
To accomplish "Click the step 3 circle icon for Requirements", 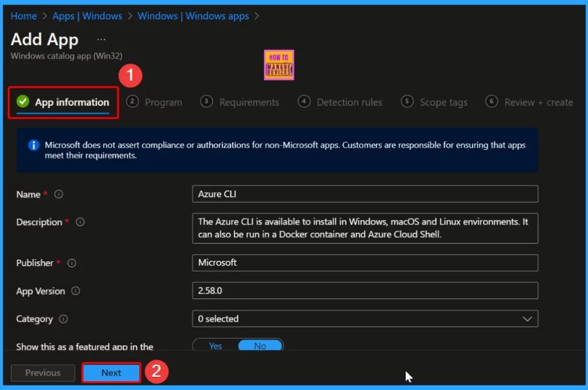I will pos(206,101).
